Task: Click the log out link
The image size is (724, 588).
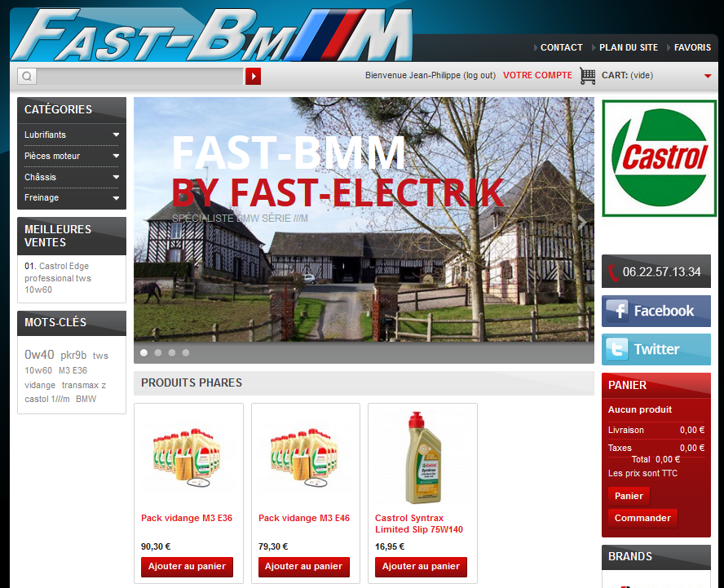Action: tap(479, 75)
